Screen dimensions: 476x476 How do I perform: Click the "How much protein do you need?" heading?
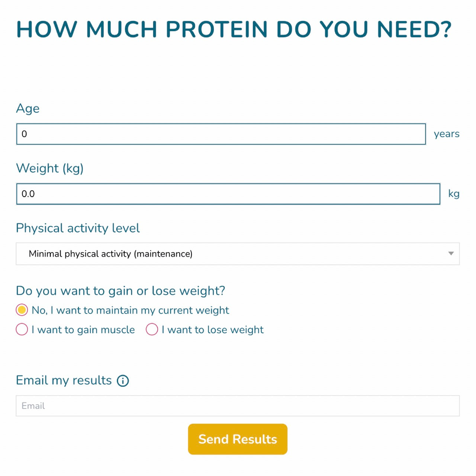click(x=234, y=29)
